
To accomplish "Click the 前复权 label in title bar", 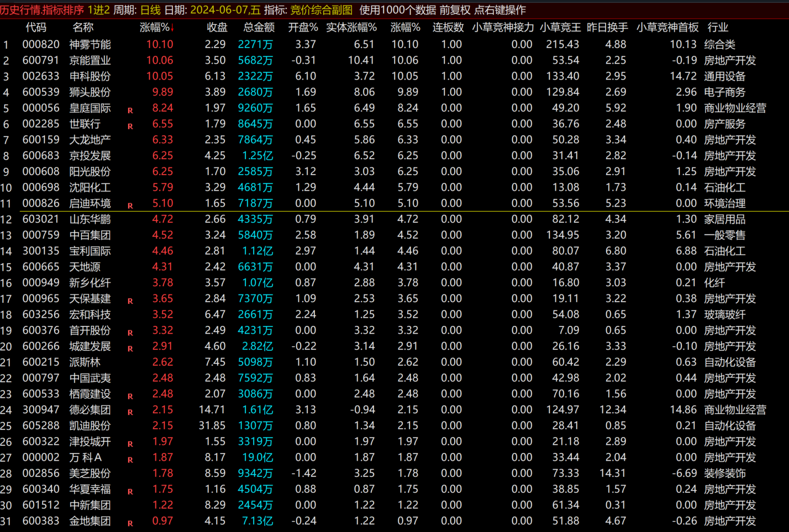I will [455, 10].
